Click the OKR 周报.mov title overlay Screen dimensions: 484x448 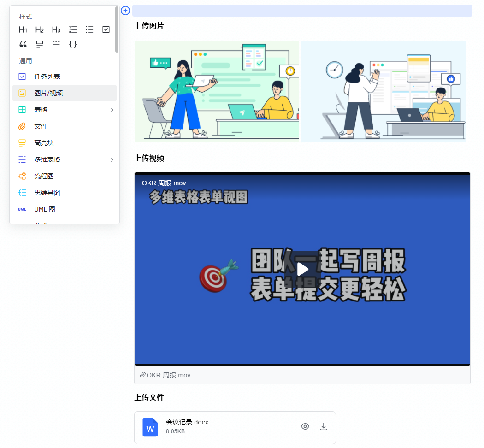click(164, 183)
